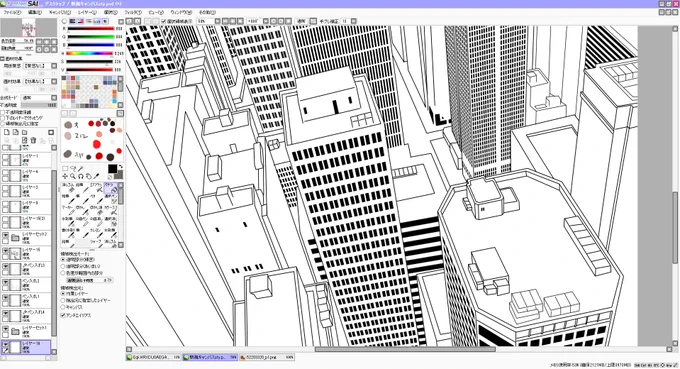
Task: Create a new linework layer
Action: click(x=16, y=132)
